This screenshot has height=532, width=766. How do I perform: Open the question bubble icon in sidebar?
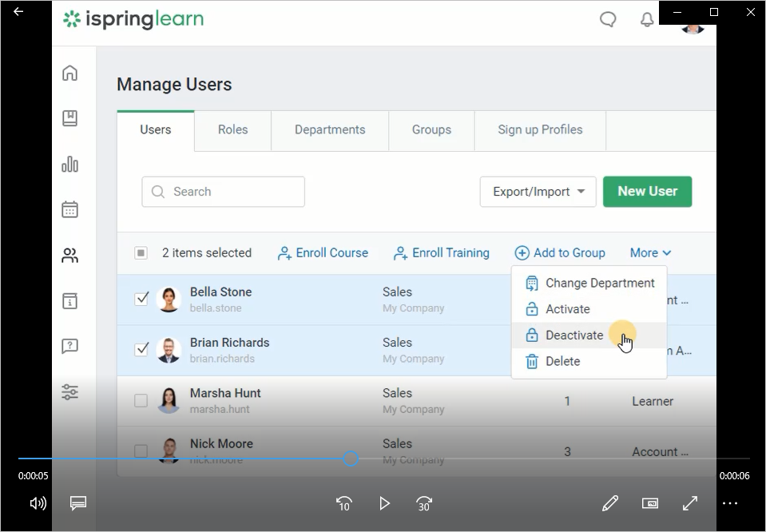(69, 346)
